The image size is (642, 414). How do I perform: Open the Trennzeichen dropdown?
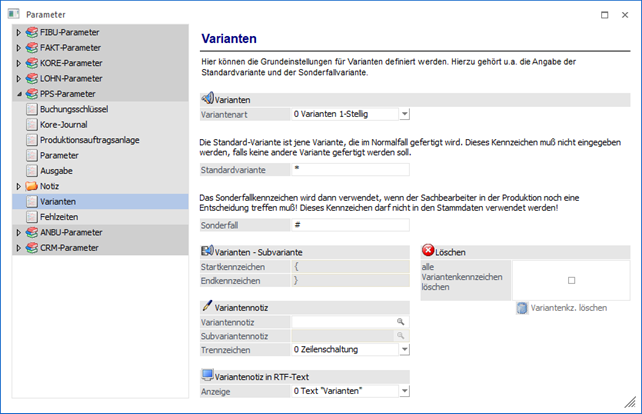tap(404, 350)
